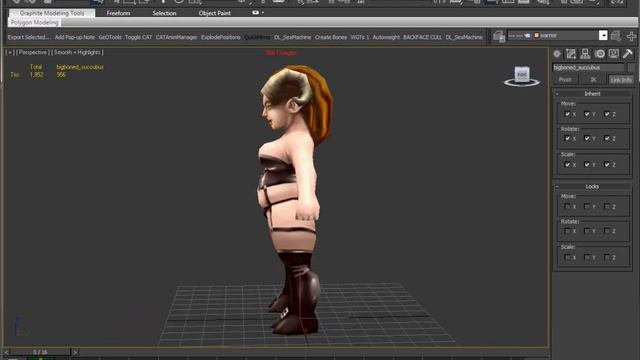Enable Locks Rotate Y checkbox
The image size is (640, 360).
click(587, 231)
